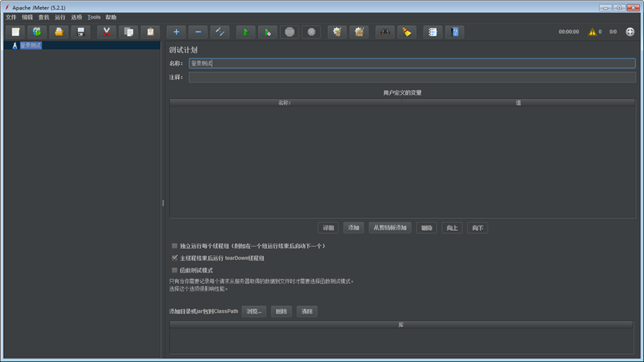Click 删除 button beside 浏览
The image size is (644, 362).
(x=281, y=311)
